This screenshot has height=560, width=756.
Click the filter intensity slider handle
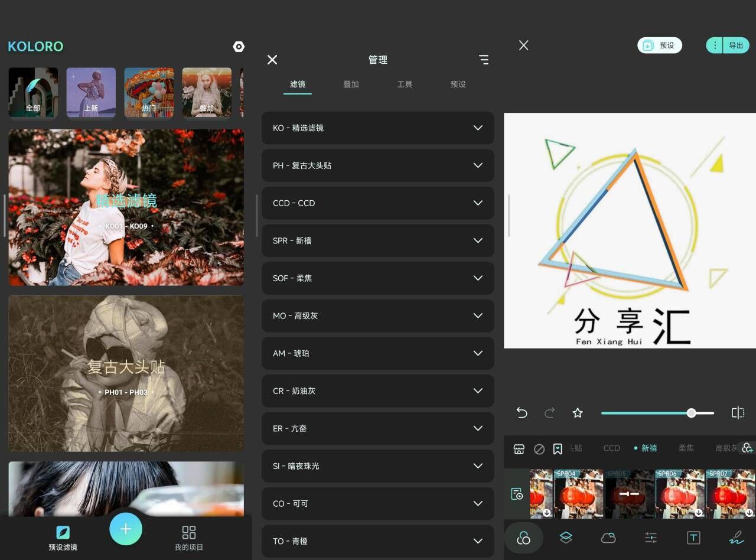tap(691, 413)
